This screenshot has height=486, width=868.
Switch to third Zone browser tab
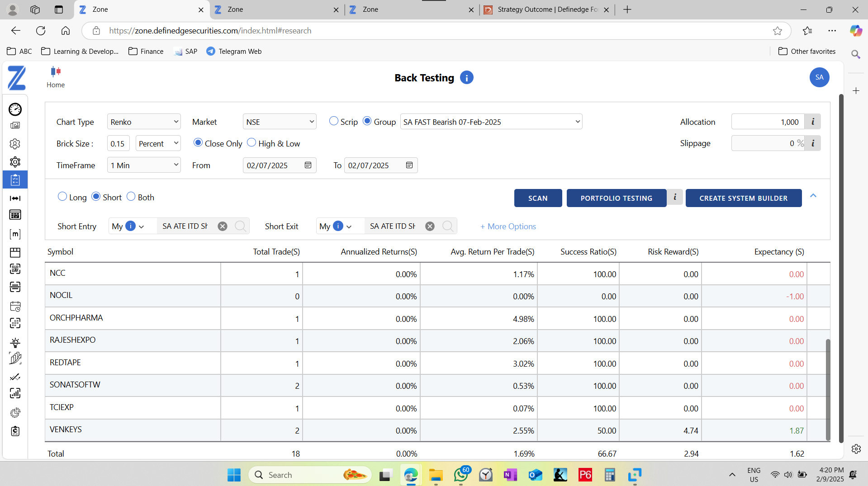(x=412, y=9)
